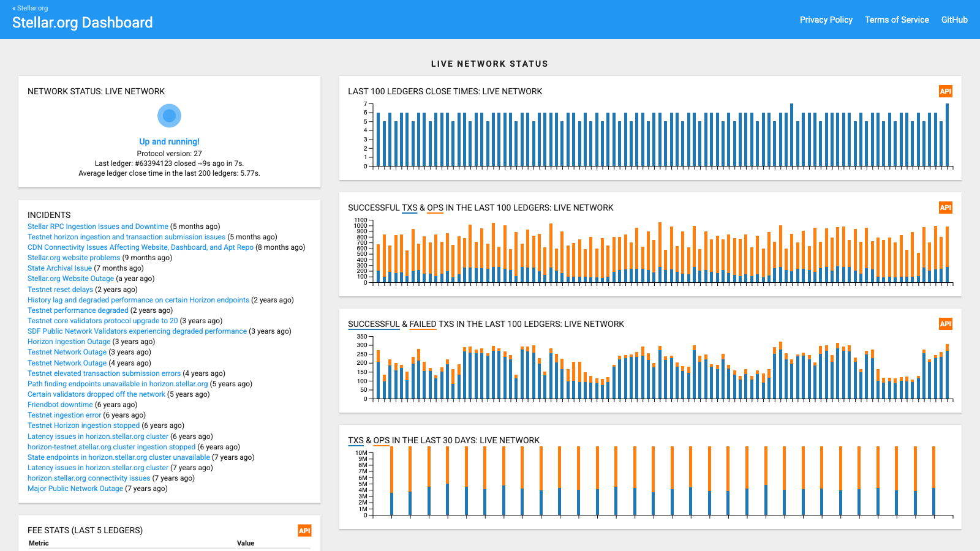Open Friendbot downtime incident report
The height and width of the screenshot is (551, 980).
pos(60,405)
